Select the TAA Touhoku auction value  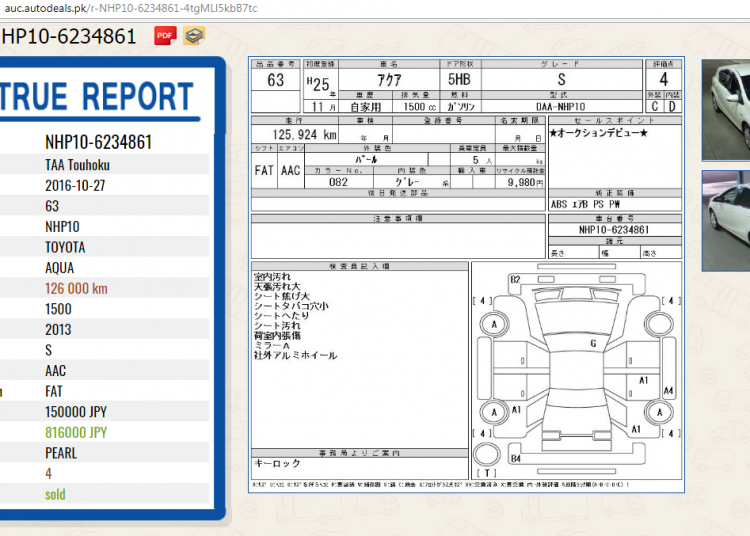pos(79,164)
